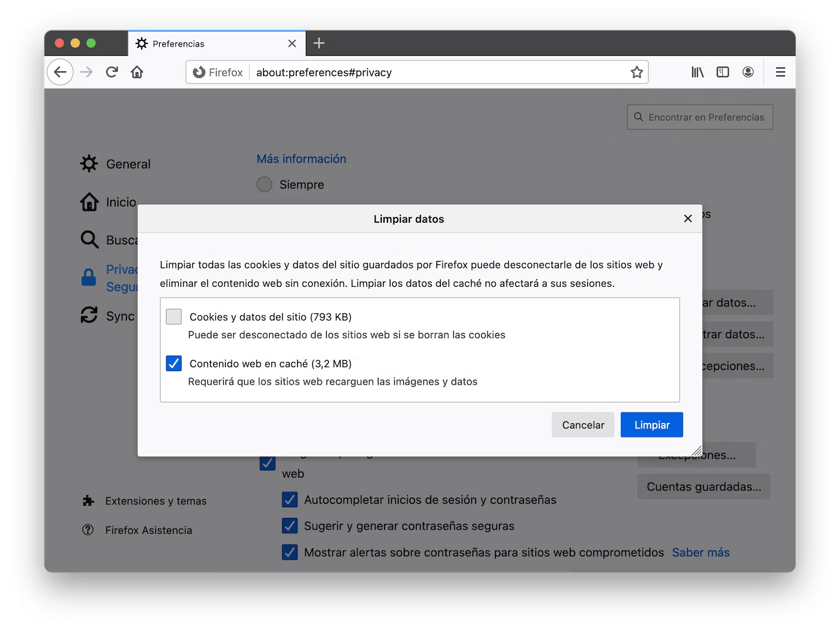Click the browser back arrow button
The width and height of the screenshot is (840, 631).
pyautogui.click(x=60, y=72)
